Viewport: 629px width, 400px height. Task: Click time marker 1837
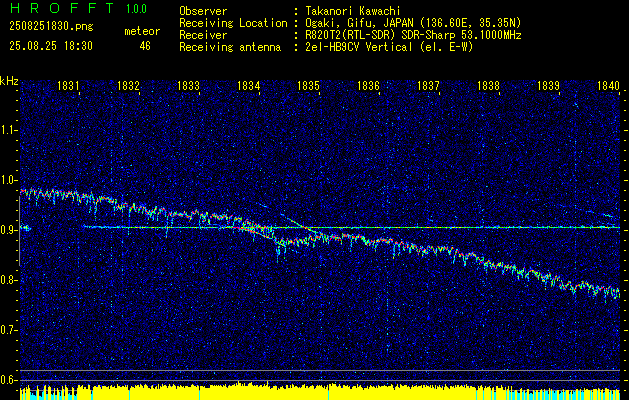pos(428,85)
